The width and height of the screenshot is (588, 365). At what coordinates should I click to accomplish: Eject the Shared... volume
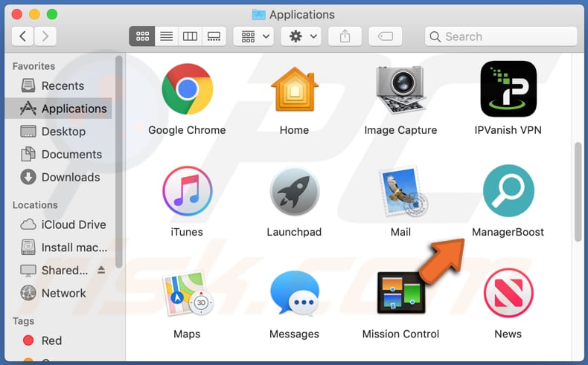click(101, 270)
